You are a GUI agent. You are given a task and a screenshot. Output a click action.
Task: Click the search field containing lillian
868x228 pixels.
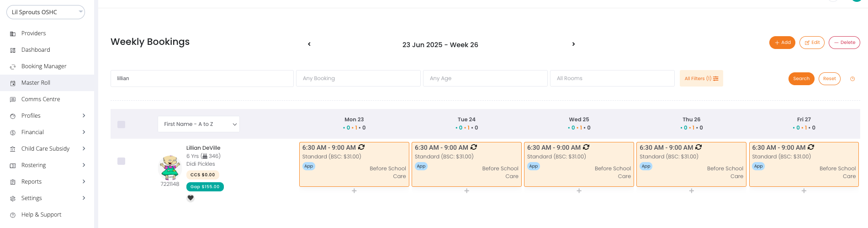202,78
